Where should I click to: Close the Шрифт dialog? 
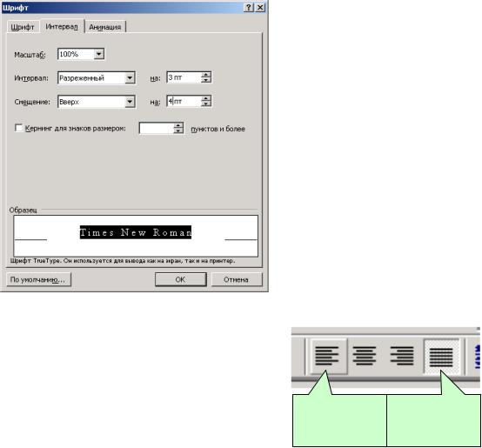point(260,7)
